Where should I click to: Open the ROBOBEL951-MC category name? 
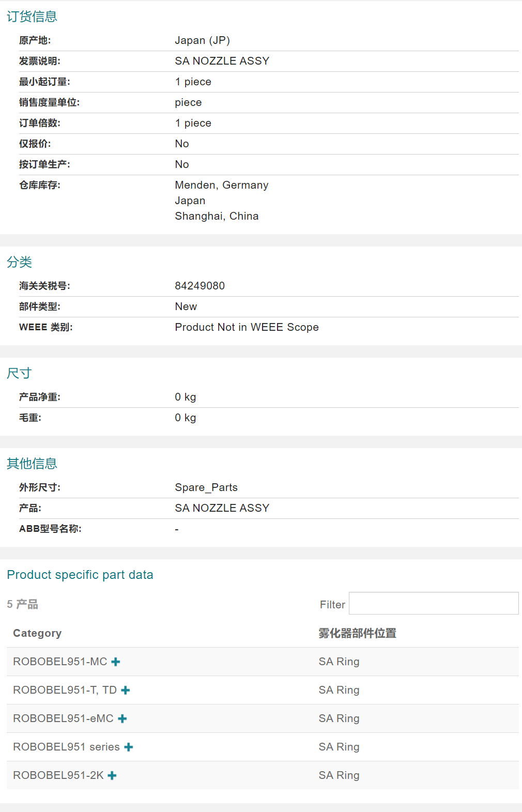[60, 662]
